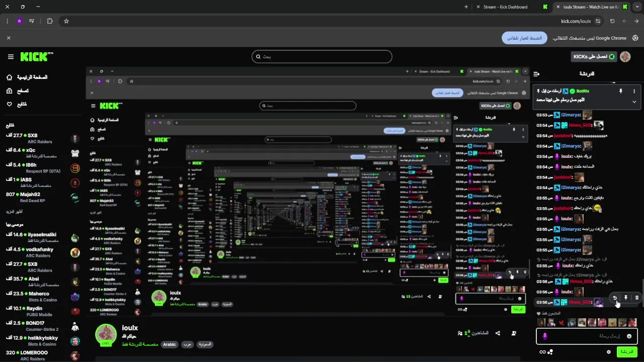Click the infinity icon below chat input
Viewport: 644px width, 362px height.
[542, 352]
